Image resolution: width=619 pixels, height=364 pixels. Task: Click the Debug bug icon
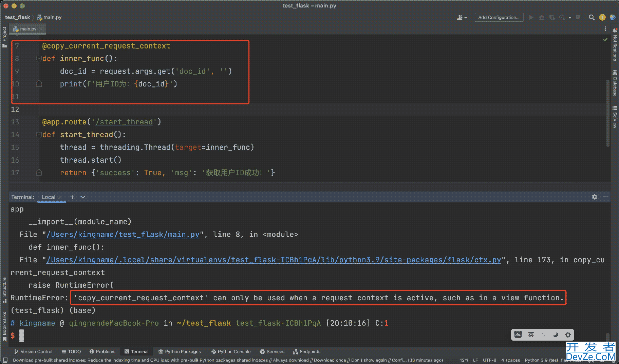pos(542,17)
